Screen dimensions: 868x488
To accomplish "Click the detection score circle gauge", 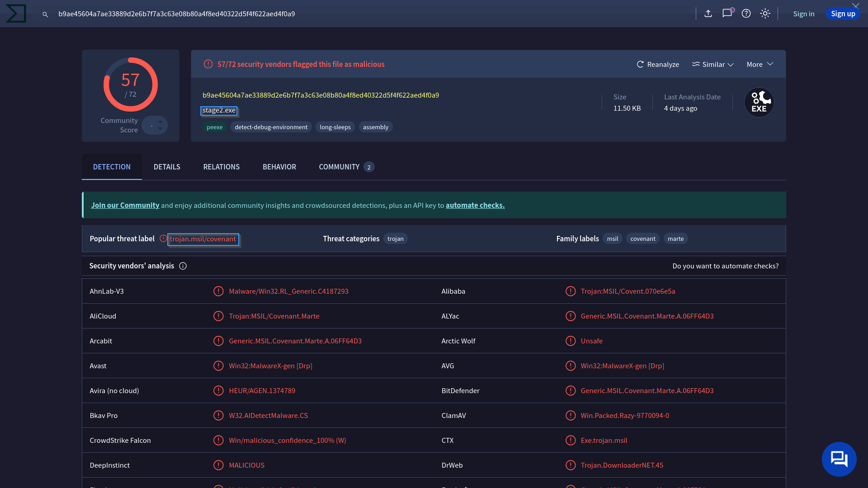I will pyautogui.click(x=131, y=84).
